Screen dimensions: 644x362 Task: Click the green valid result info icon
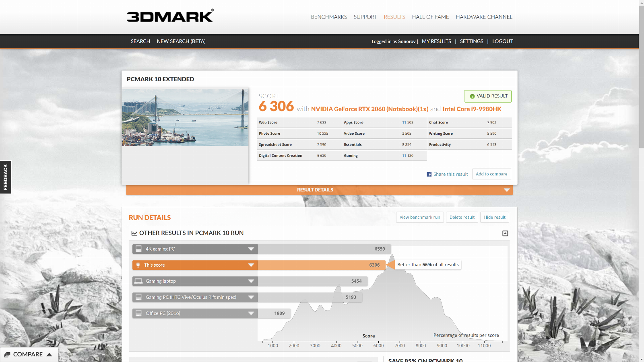coord(472,96)
